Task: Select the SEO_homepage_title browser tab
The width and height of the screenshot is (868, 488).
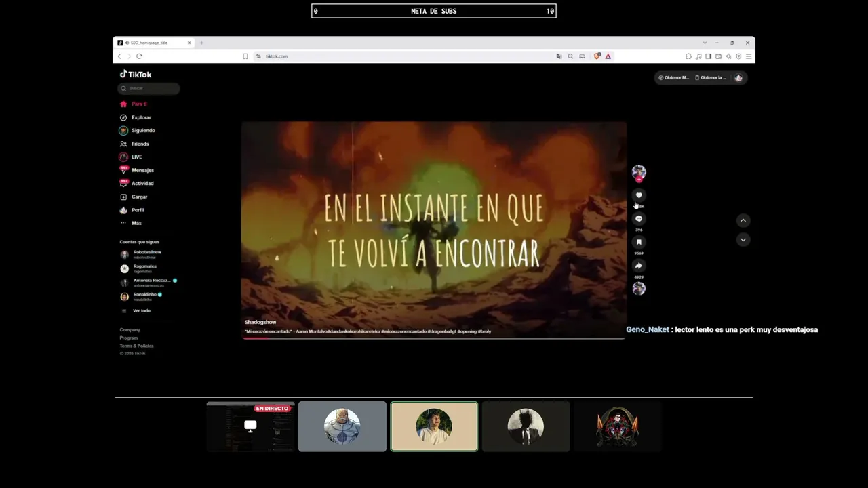Action: click(x=155, y=43)
